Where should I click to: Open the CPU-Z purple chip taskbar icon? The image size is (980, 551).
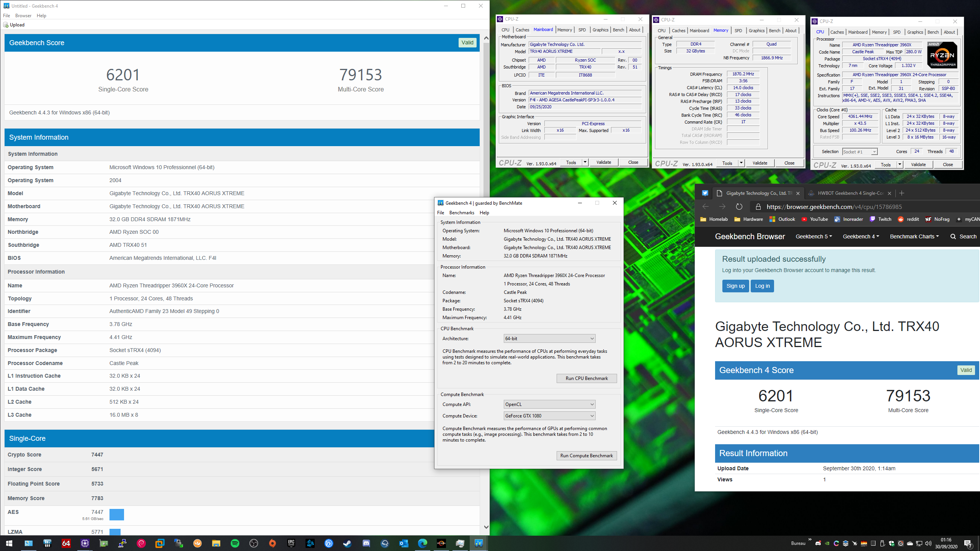point(85,543)
